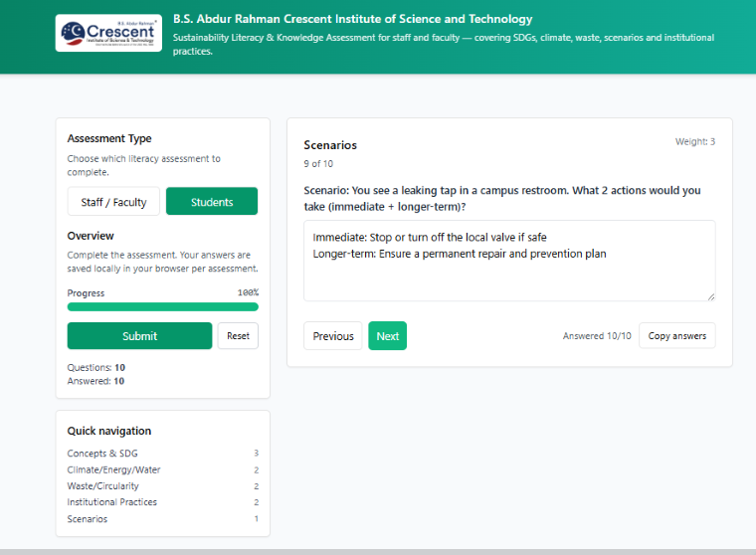Grab the answer box resize handle

[710, 295]
